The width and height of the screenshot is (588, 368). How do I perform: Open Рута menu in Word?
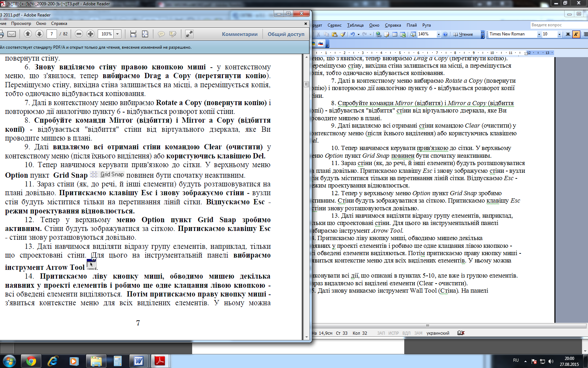click(x=426, y=25)
